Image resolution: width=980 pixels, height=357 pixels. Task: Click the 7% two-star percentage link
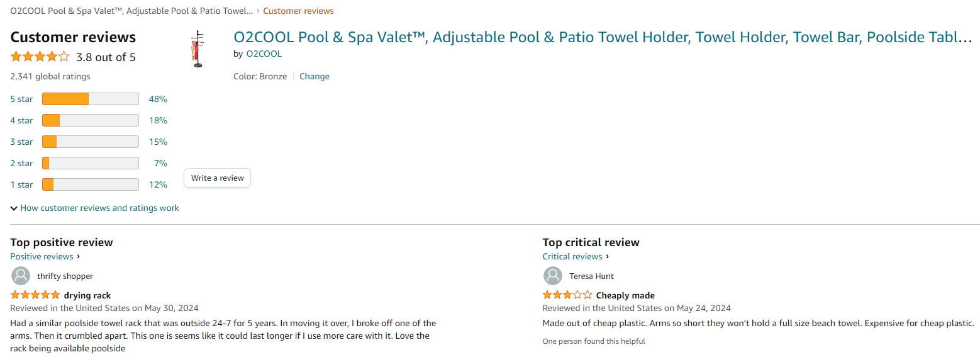coord(160,163)
